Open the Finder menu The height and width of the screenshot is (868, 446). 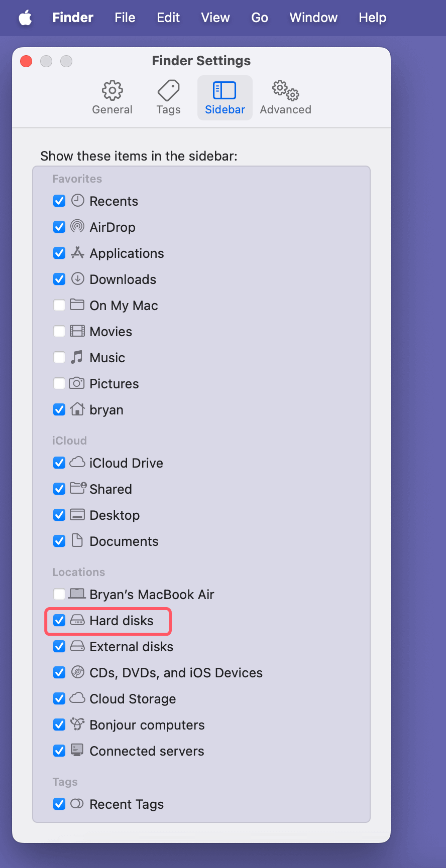tap(72, 18)
